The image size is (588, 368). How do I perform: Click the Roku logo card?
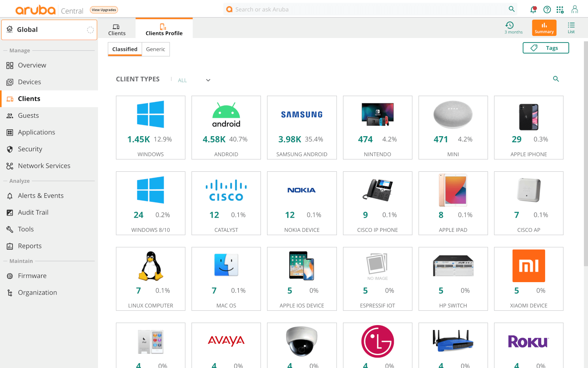pyautogui.click(x=529, y=341)
